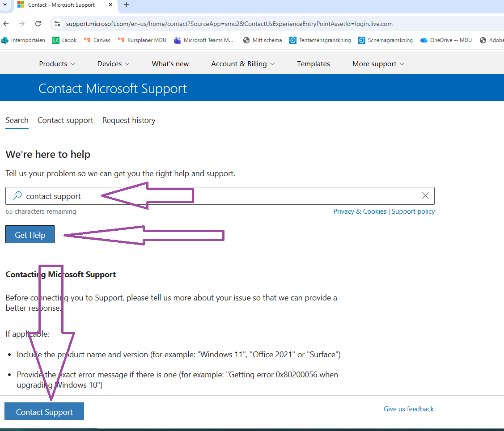This screenshot has height=431, width=504.
Task: Open the Give us feedback link
Action: (409, 409)
